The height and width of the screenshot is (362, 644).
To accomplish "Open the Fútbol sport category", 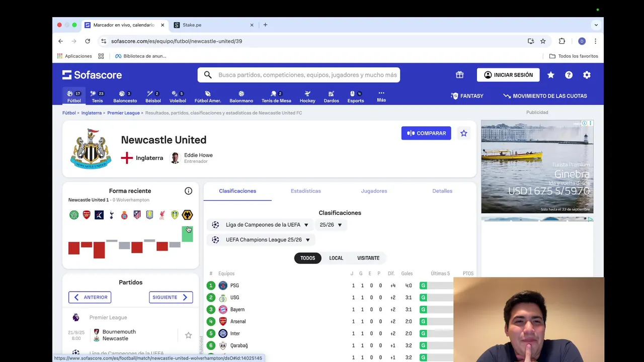I will tap(74, 97).
